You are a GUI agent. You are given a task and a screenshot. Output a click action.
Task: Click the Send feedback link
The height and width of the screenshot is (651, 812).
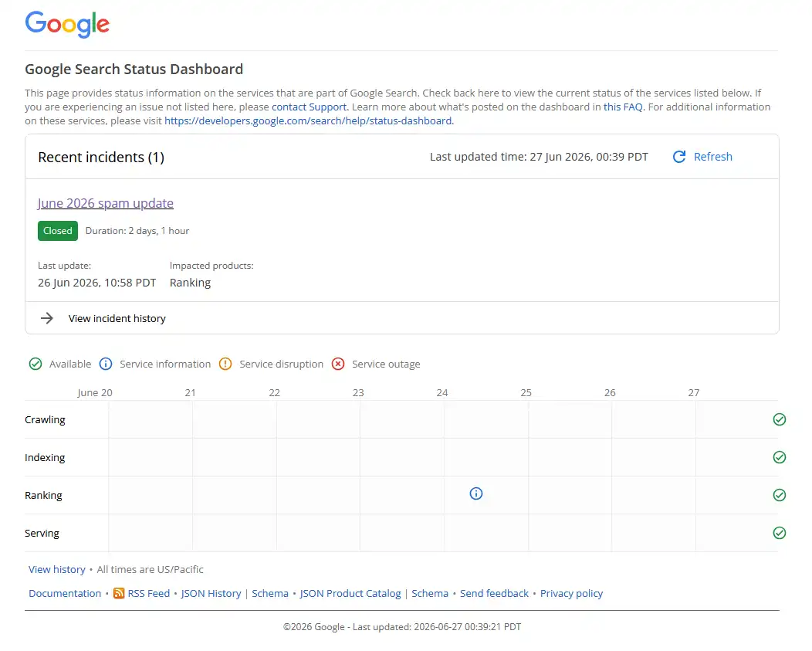[494, 593]
